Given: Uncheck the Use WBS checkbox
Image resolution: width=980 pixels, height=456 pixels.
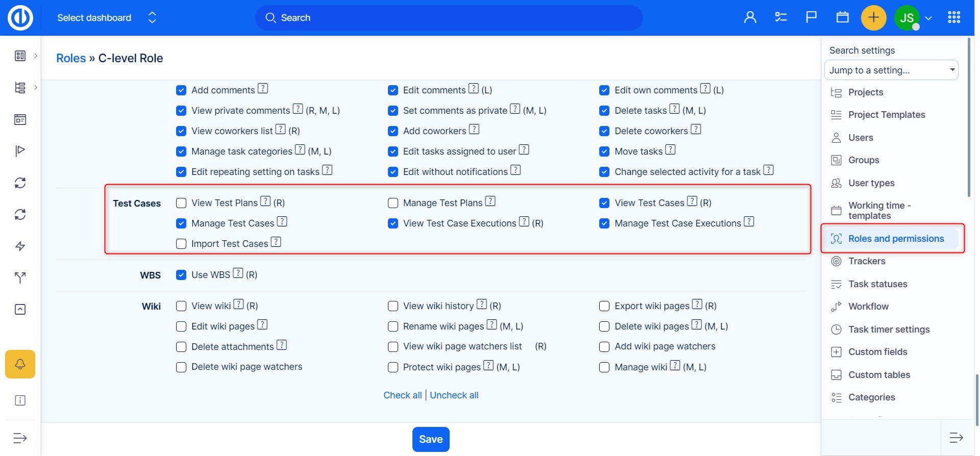Looking at the screenshot, I should (181, 275).
